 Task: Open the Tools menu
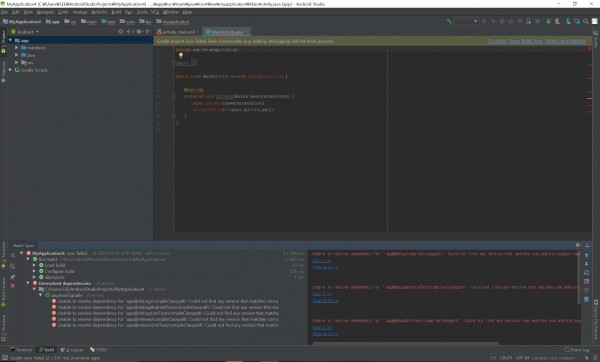[x=142, y=12]
